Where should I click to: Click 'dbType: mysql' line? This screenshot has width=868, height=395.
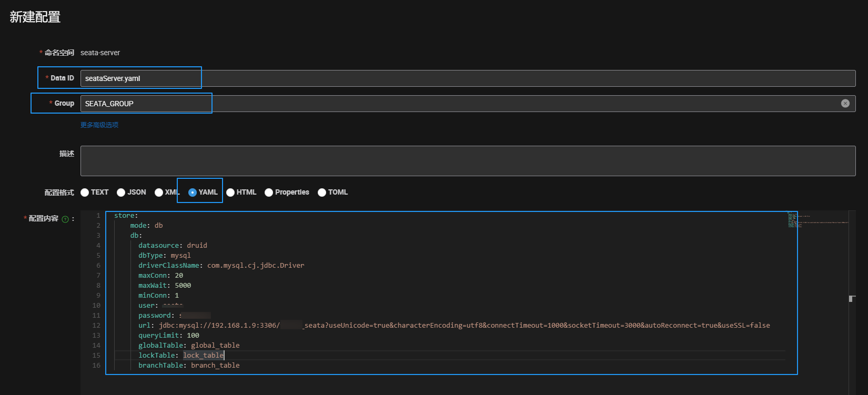click(x=165, y=256)
